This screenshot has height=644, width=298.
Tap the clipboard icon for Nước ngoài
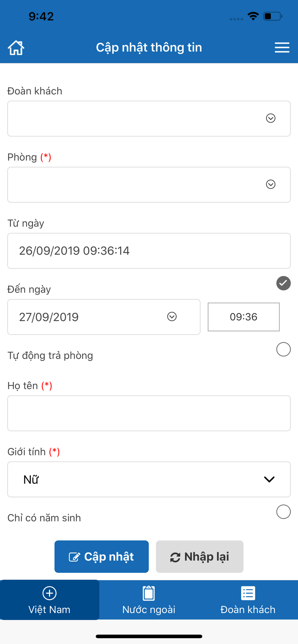click(x=149, y=593)
